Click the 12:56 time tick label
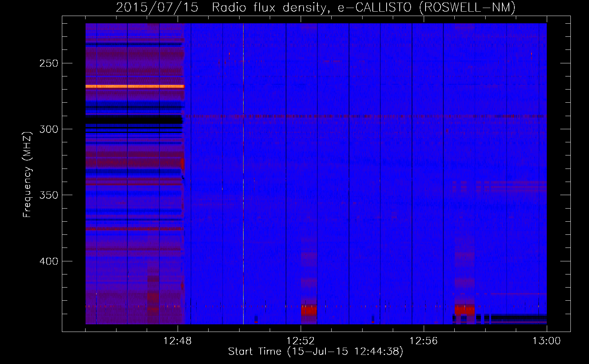 pos(423,341)
